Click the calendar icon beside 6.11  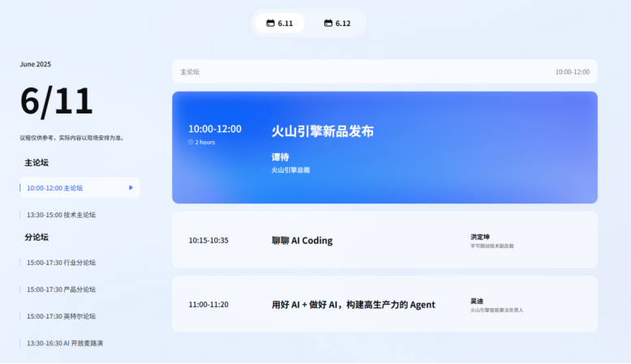(270, 24)
